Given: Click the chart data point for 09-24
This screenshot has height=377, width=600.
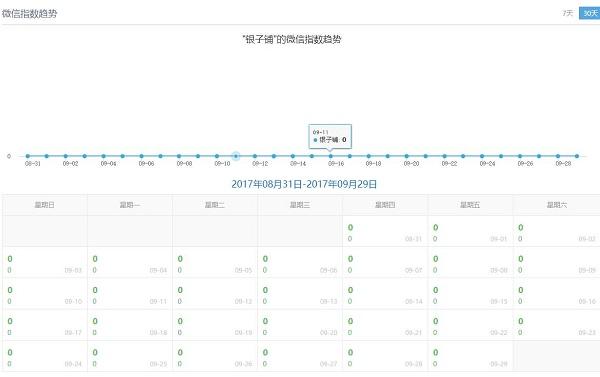Looking at the screenshot, I should [482, 156].
